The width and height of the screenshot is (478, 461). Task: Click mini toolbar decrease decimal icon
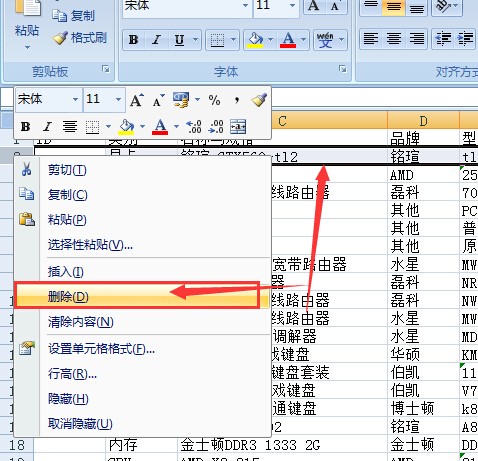tap(216, 127)
